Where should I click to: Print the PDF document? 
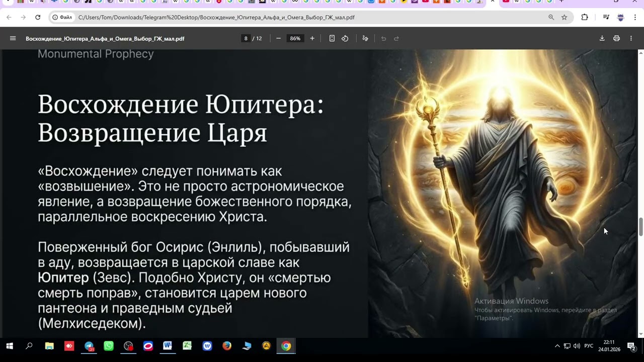tap(616, 38)
